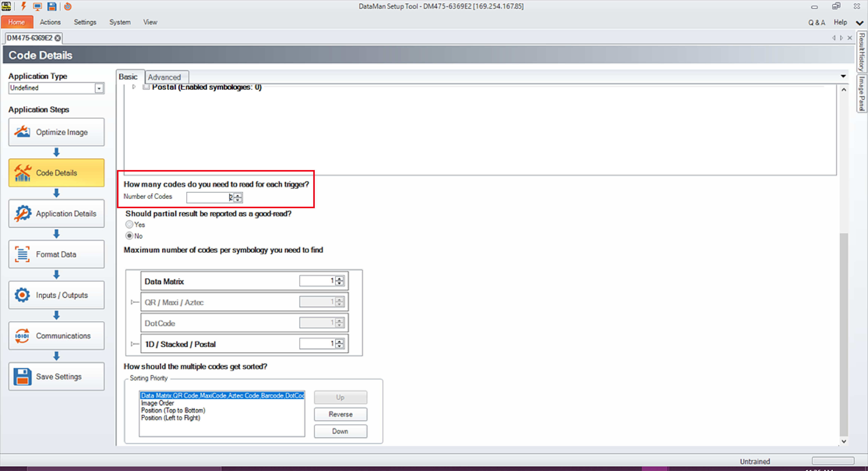Viewport: 868px width, 471px height.
Task: Increase Number of Codes with the spinner
Action: click(x=237, y=195)
